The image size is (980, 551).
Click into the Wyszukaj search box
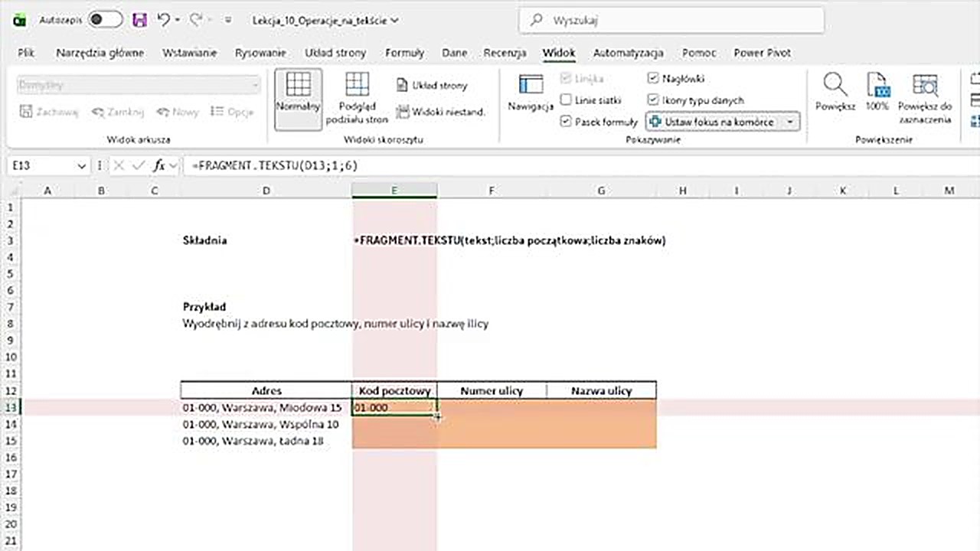pyautogui.click(x=671, y=21)
